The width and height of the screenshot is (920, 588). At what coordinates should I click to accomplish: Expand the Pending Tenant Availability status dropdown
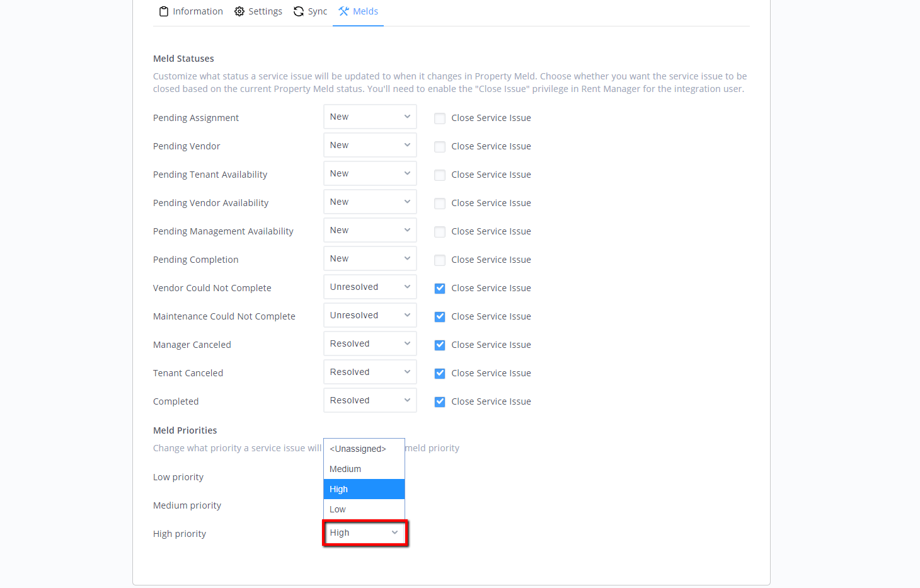click(x=370, y=174)
